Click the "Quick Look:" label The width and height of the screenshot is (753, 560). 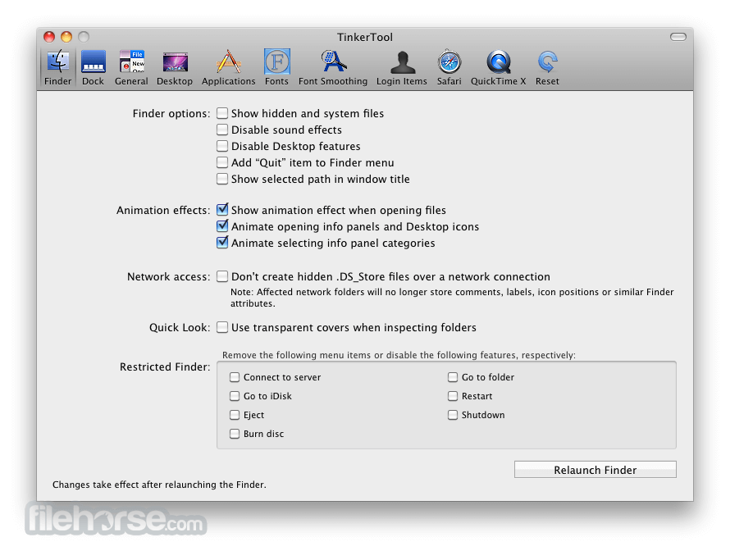tap(180, 328)
